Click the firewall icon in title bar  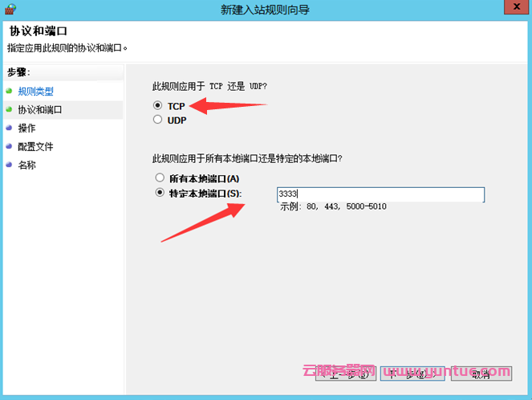[x=10, y=9]
